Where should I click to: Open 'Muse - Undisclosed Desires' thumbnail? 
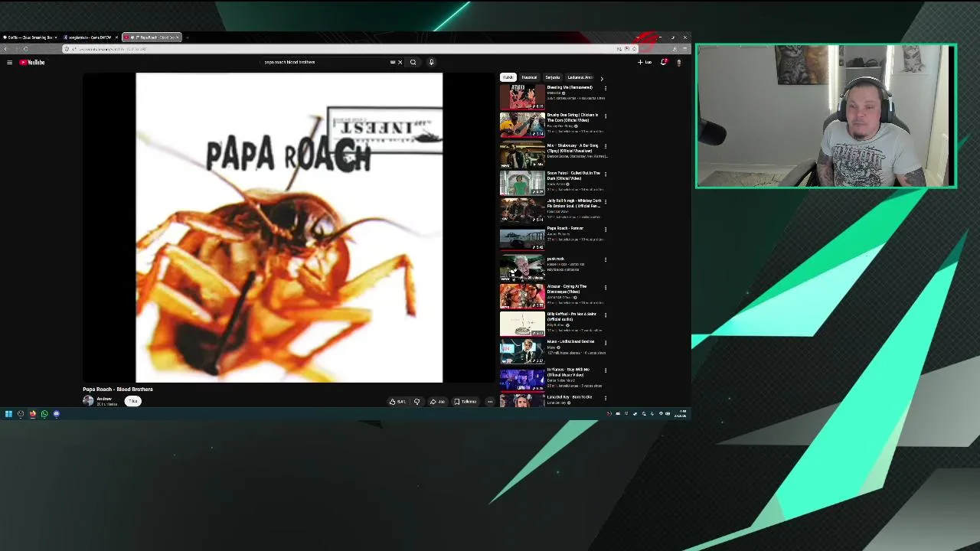click(522, 351)
